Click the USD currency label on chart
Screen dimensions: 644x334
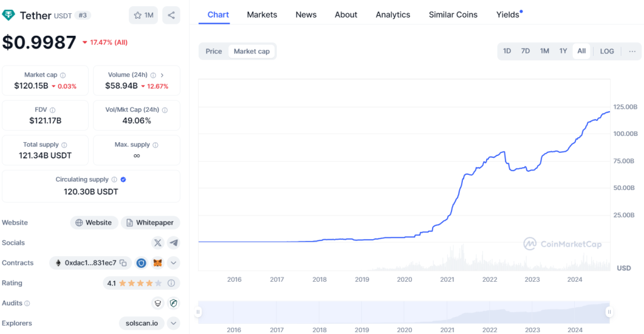[x=624, y=268]
